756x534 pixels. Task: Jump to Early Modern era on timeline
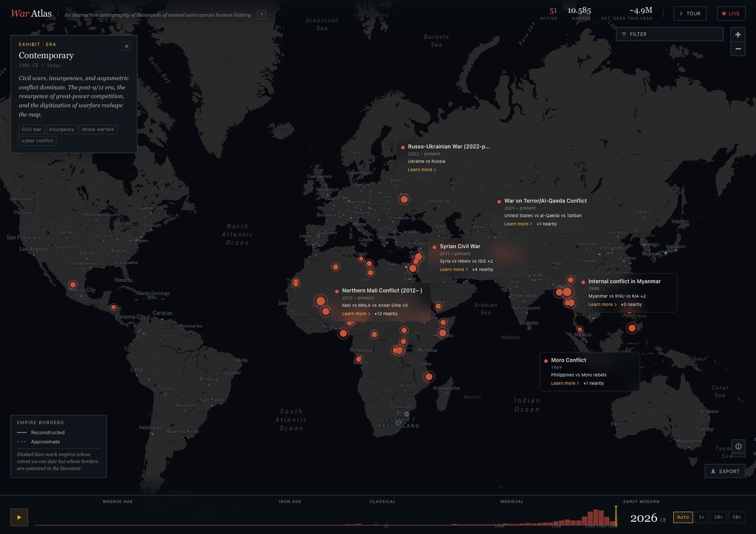[641, 501]
